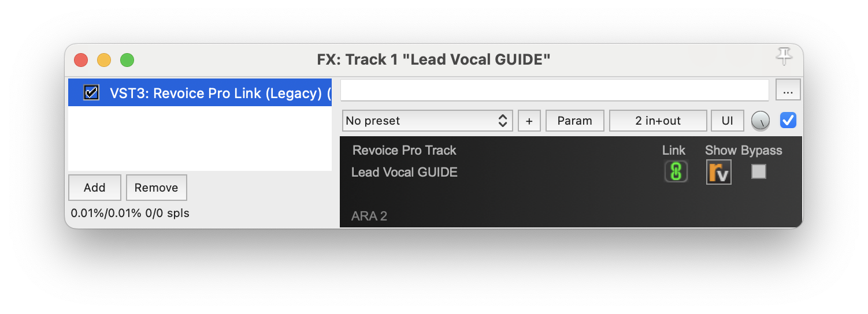Screen dimensions: 868x314
Task: Open the Param menu
Action: pos(574,121)
